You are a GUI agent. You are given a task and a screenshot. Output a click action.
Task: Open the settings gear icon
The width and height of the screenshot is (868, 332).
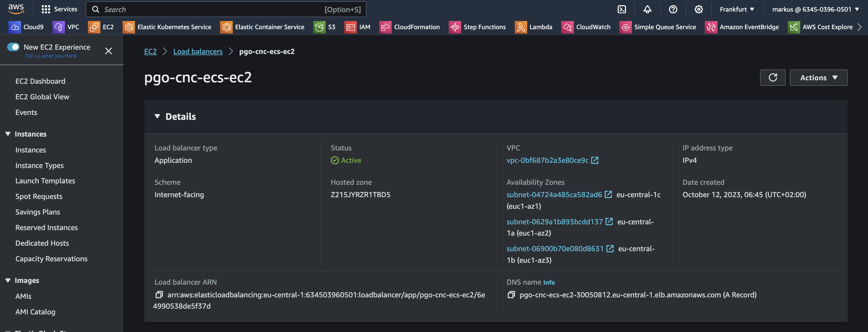click(x=698, y=10)
